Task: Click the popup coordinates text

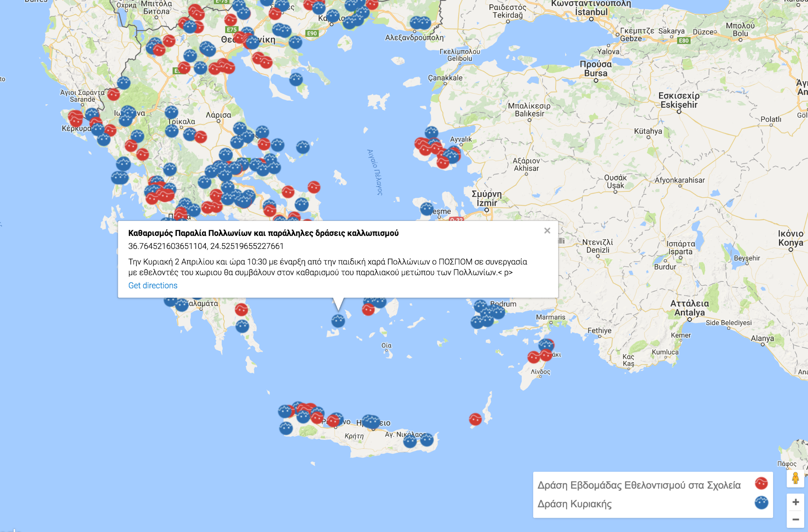Action: (x=206, y=246)
